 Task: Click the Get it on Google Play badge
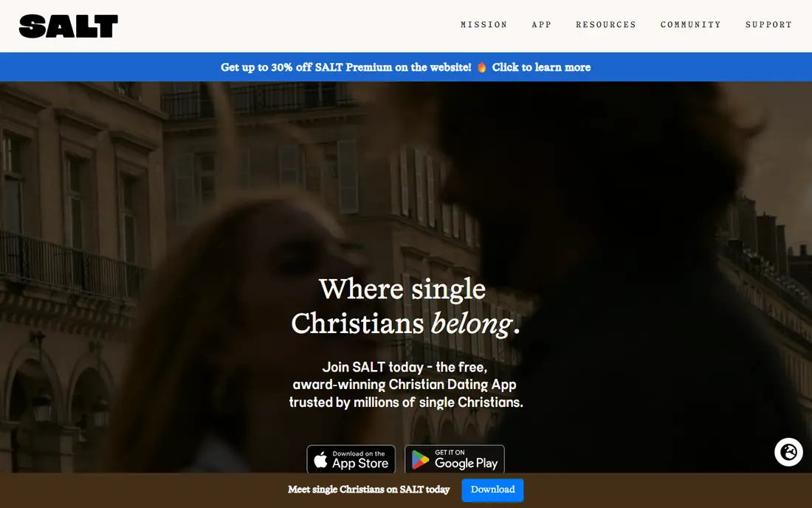[x=455, y=459]
